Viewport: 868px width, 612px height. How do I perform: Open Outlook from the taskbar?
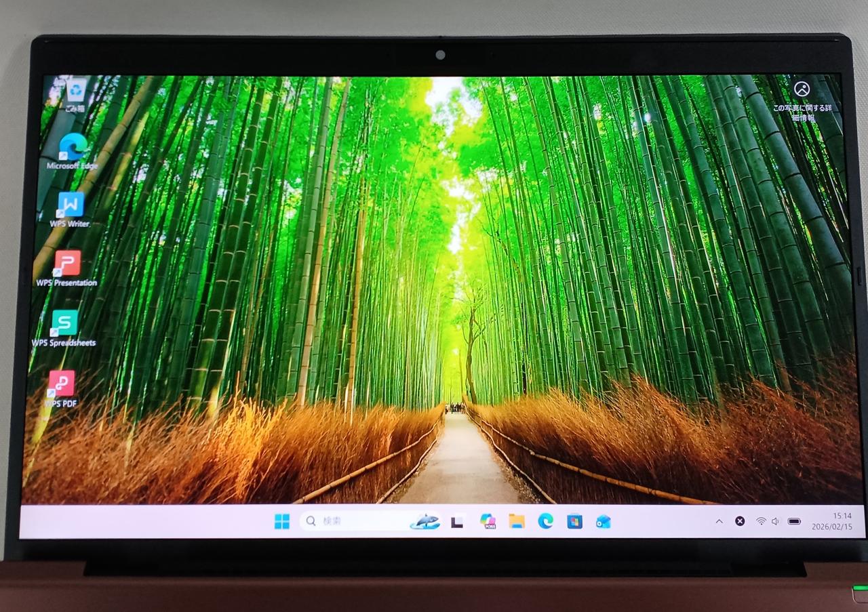(604, 521)
